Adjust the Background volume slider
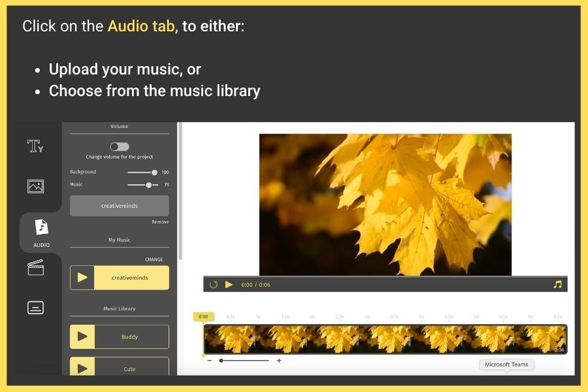 [x=142, y=172]
